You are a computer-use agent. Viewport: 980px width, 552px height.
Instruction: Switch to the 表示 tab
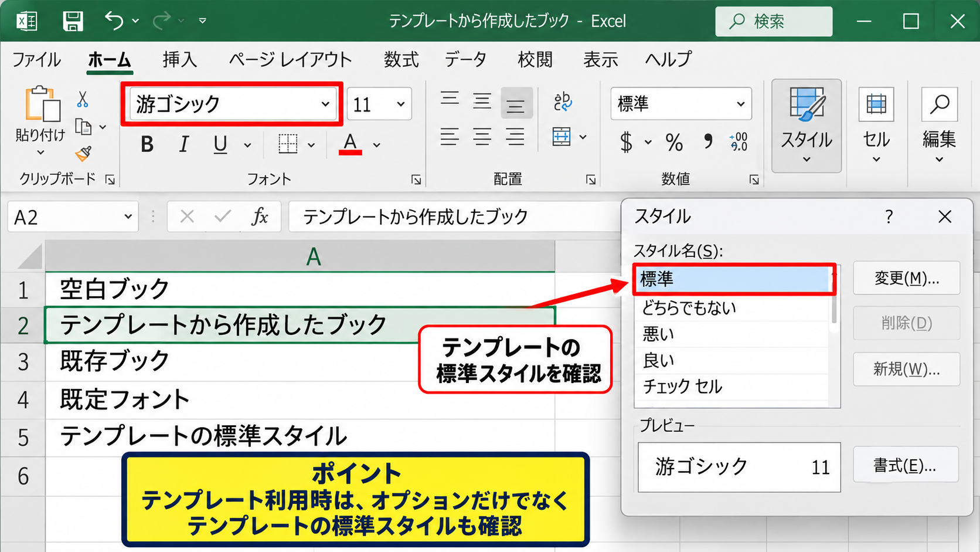(x=601, y=59)
